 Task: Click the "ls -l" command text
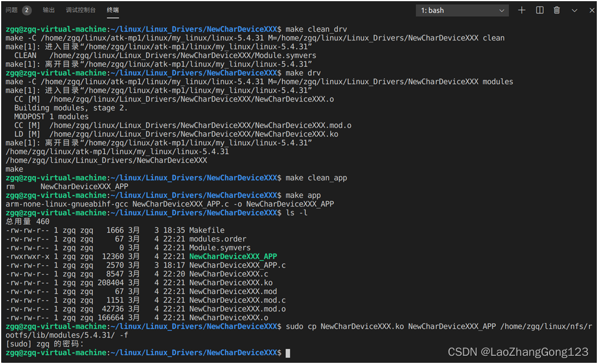[298, 212]
